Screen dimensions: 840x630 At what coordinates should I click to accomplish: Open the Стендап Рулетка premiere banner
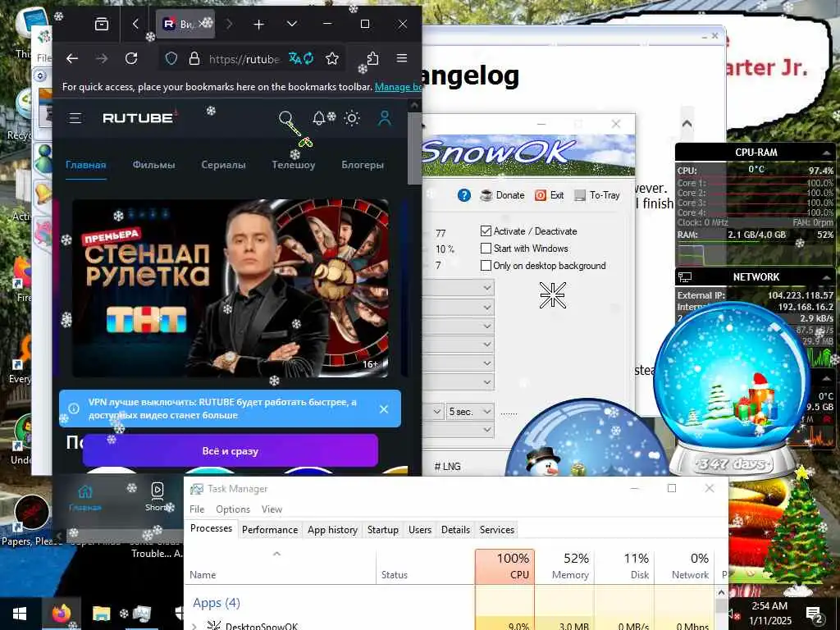230,288
